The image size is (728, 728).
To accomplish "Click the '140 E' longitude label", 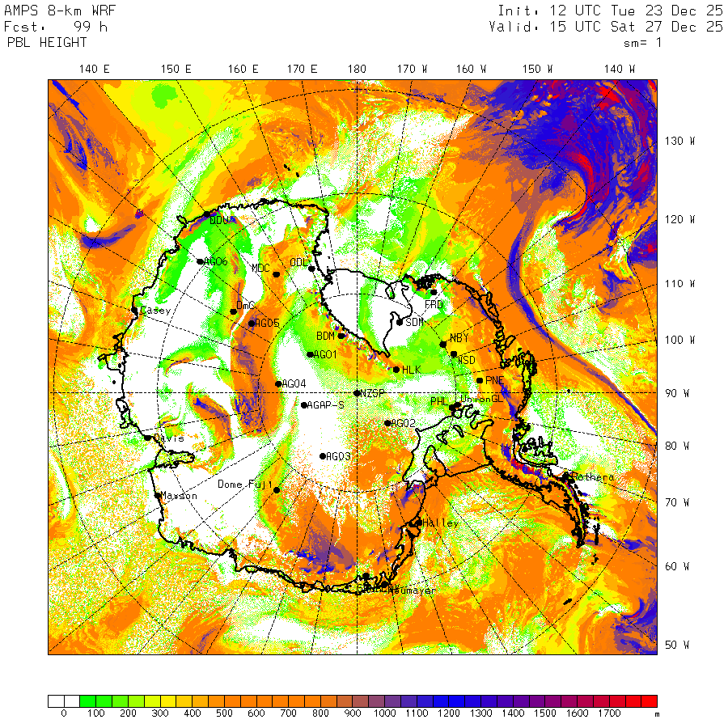I will click(95, 70).
